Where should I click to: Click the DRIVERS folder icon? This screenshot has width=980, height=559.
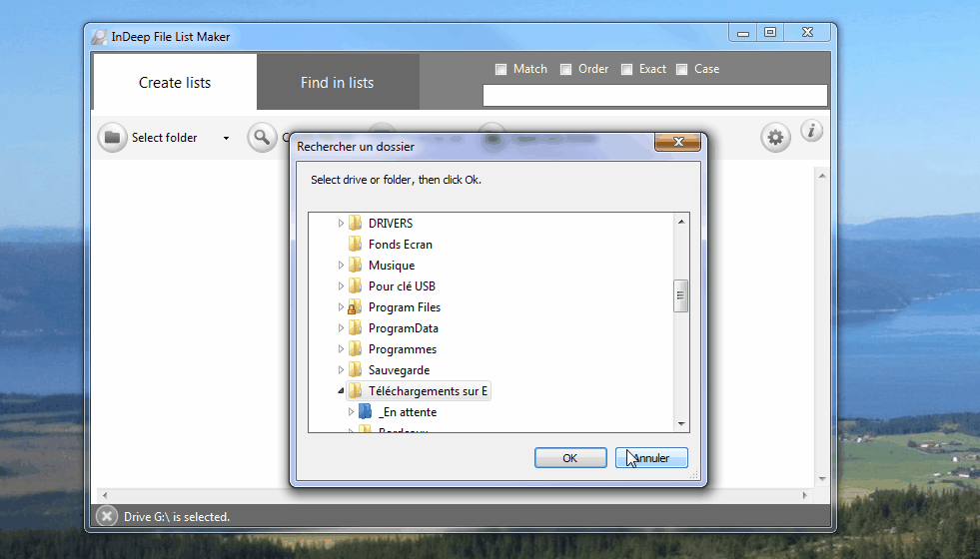355,223
